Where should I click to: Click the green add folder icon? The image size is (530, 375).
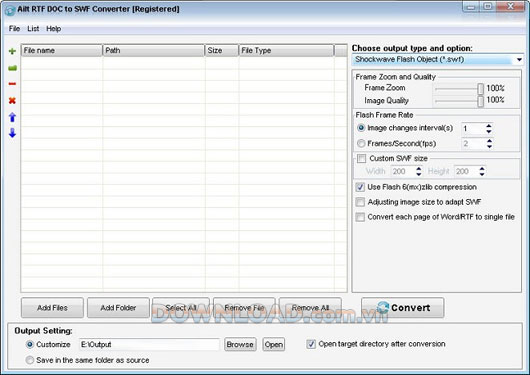click(12, 68)
